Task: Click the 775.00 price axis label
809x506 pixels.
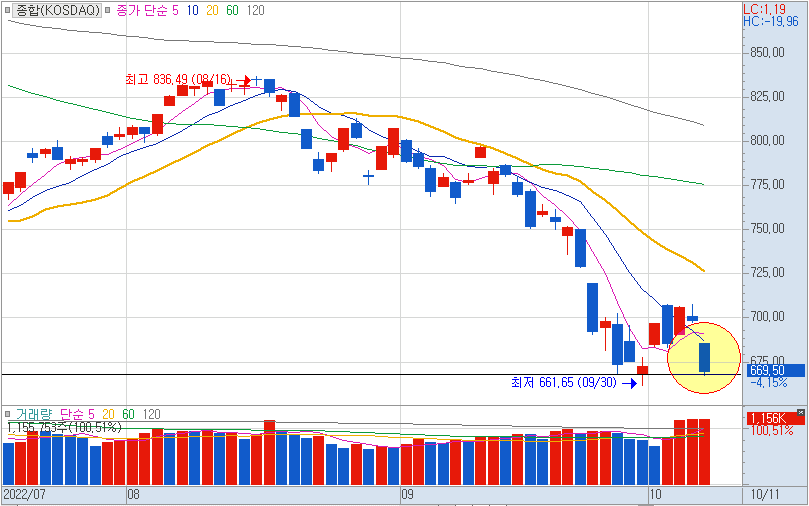Action: [767, 184]
